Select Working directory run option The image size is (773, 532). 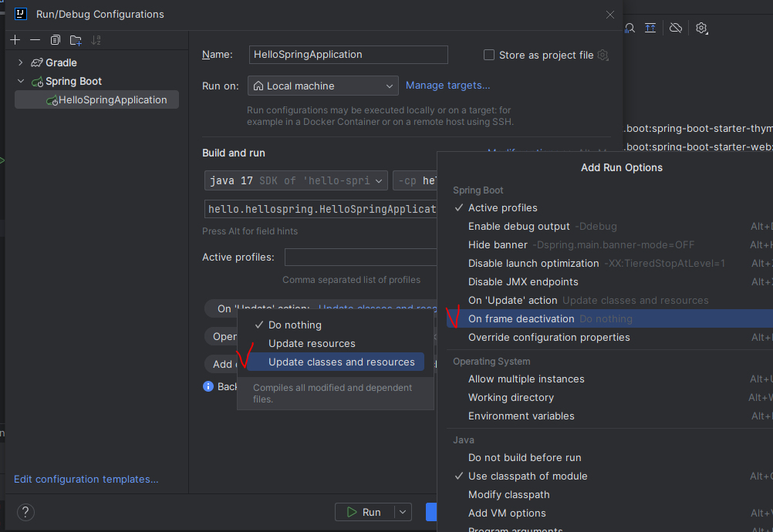[609, 398]
